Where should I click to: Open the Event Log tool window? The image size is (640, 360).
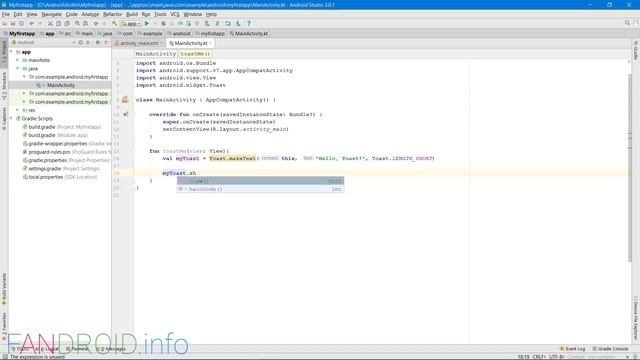[x=572, y=349]
